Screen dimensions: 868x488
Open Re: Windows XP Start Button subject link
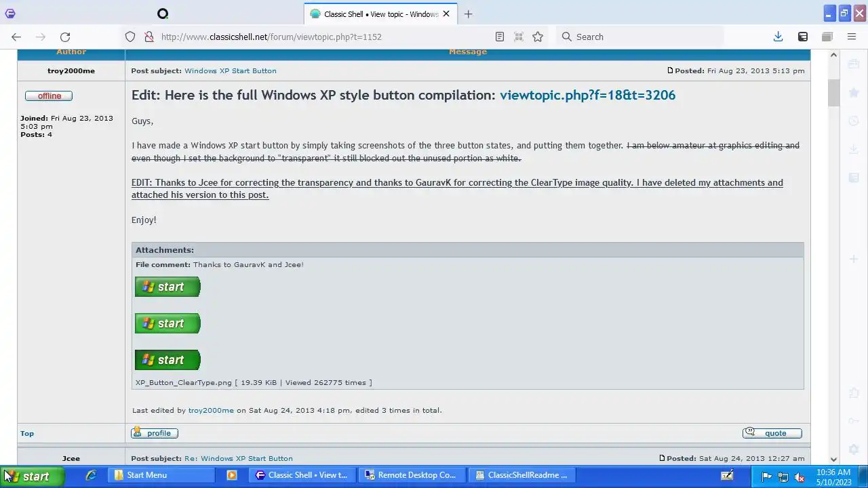click(x=239, y=458)
